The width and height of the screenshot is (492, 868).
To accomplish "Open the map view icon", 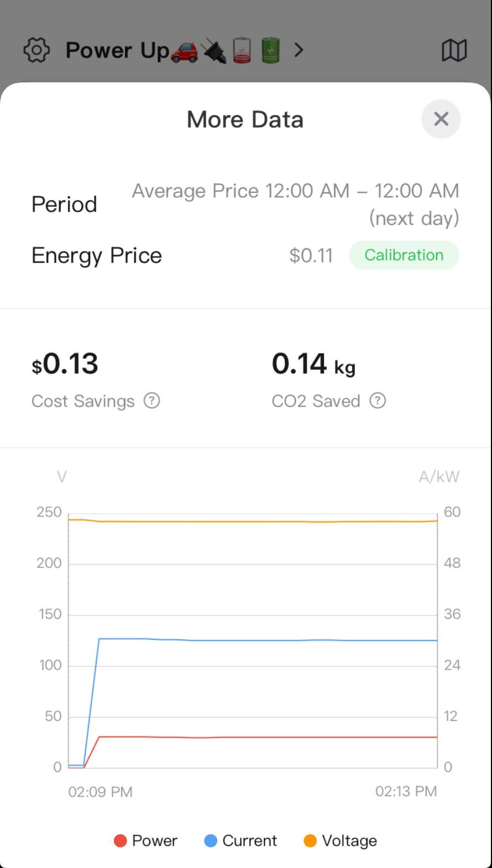I will [454, 50].
